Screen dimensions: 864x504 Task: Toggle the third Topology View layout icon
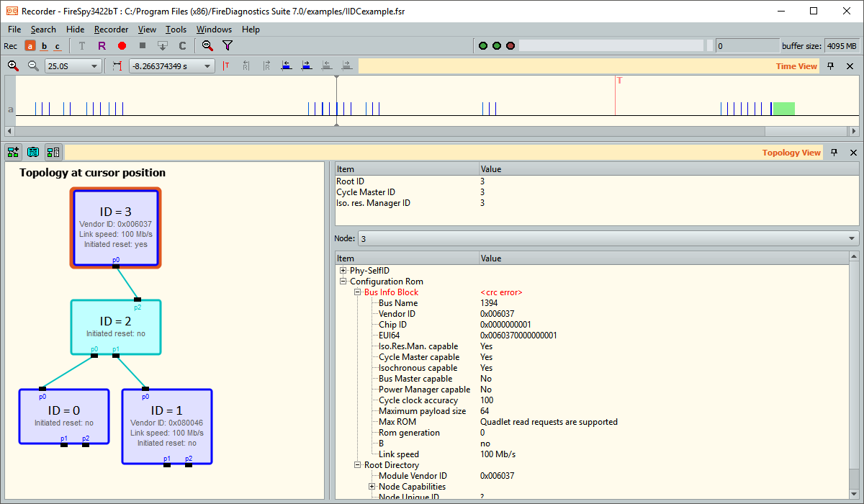(x=53, y=153)
